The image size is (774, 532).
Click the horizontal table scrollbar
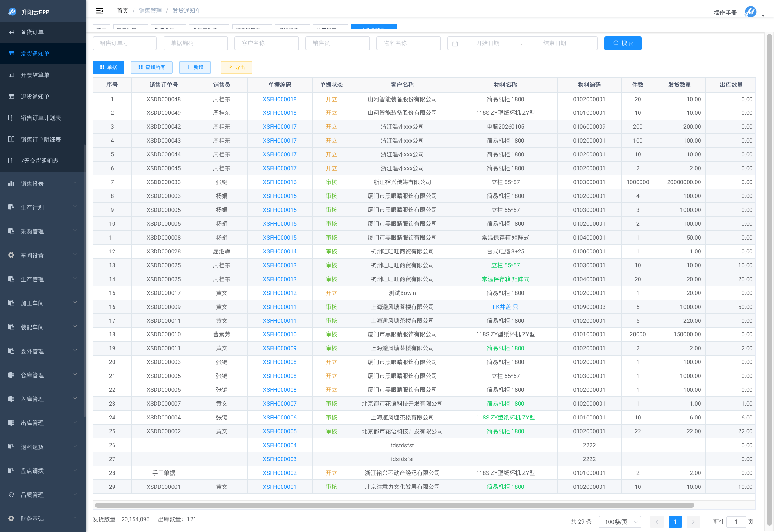pyautogui.click(x=394, y=505)
